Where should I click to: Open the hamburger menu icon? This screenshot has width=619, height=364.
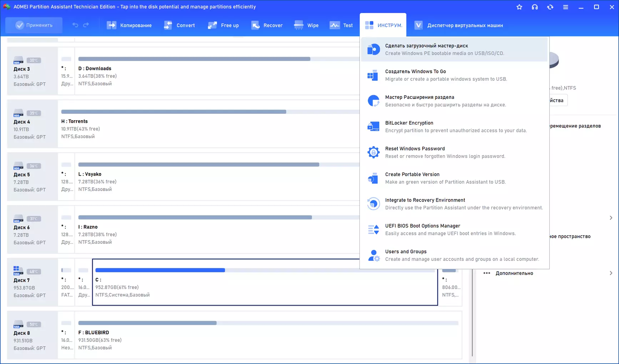(565, 7)
